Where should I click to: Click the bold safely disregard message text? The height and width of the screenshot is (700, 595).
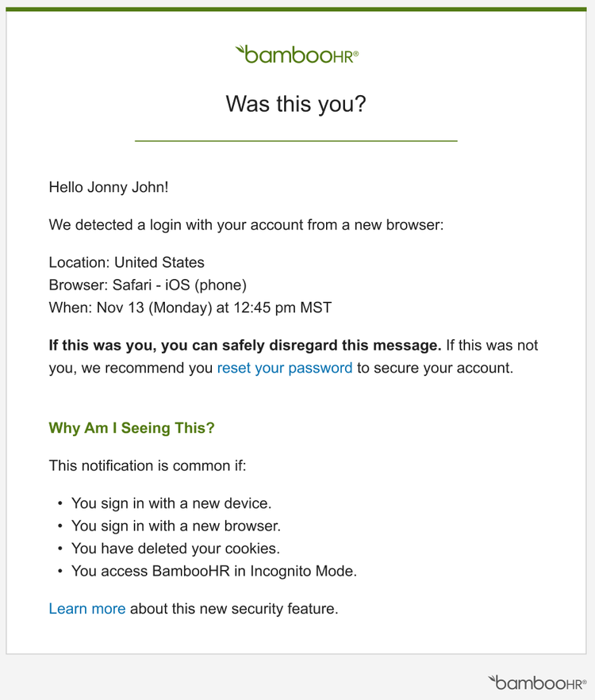click(245, 345)
